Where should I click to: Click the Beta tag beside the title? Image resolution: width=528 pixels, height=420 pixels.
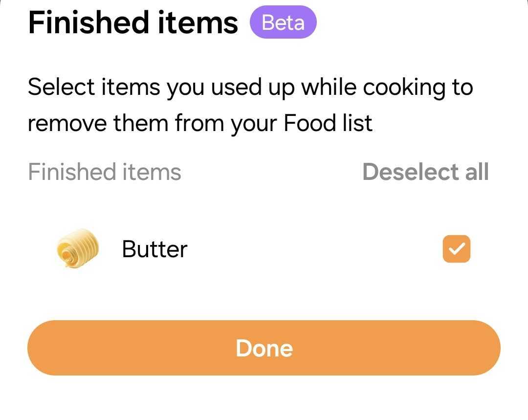[283, 22]
